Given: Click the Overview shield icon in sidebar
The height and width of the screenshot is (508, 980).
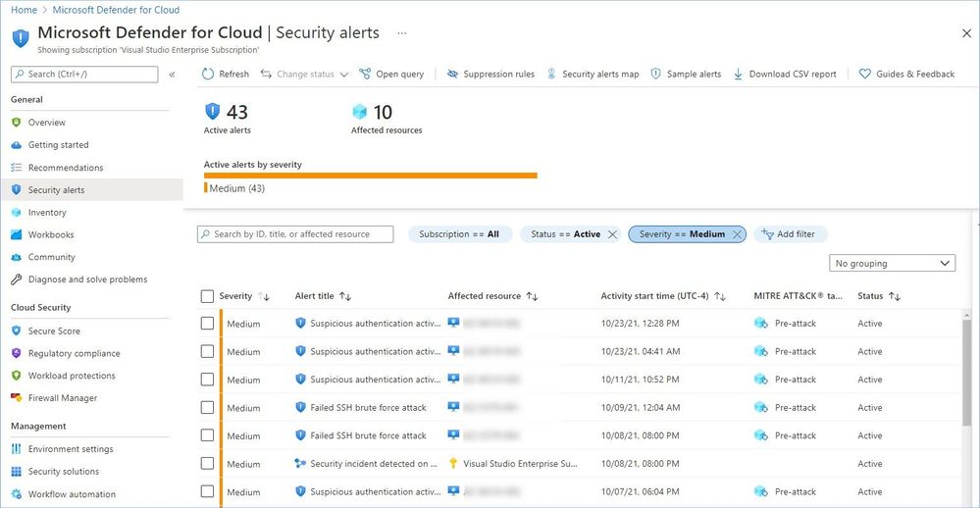Looking at the screenshot, I should (x=17, y=123).
